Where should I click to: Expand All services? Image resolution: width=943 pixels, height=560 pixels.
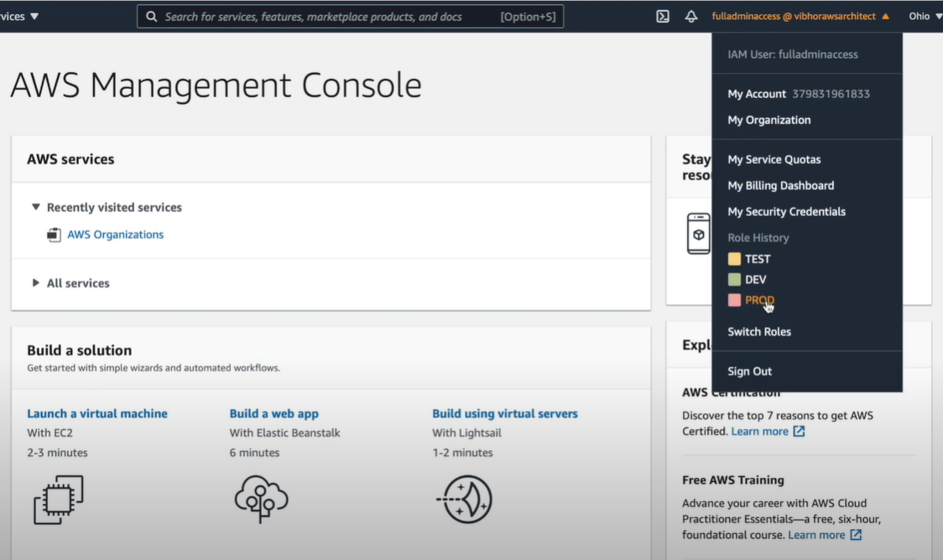[35, 283]
